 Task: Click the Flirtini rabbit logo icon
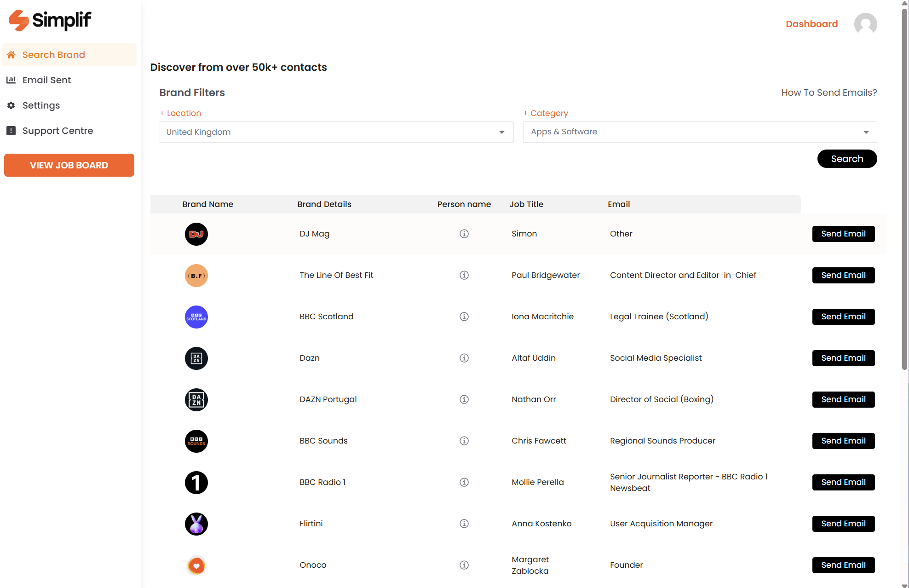[x=196, y=524]
